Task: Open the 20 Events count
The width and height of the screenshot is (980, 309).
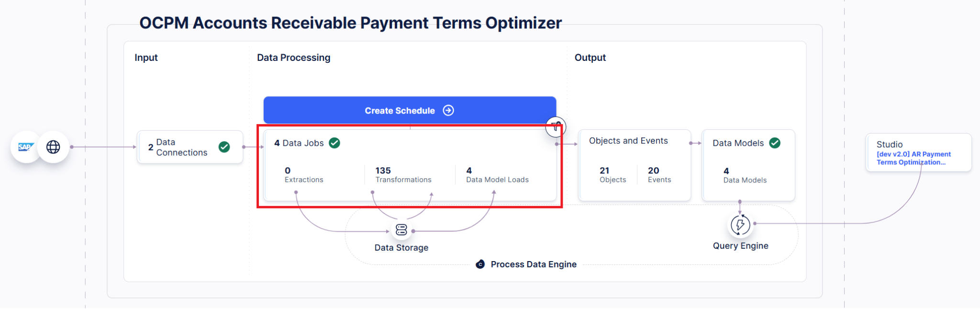Action: [659, 175]
